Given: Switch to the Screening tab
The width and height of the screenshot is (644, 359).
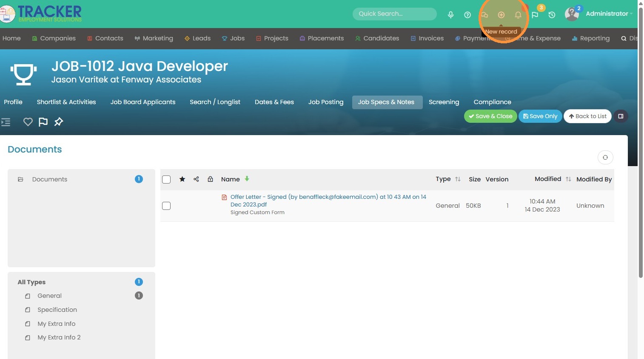Looking at the screenshot, I should 444,102.
